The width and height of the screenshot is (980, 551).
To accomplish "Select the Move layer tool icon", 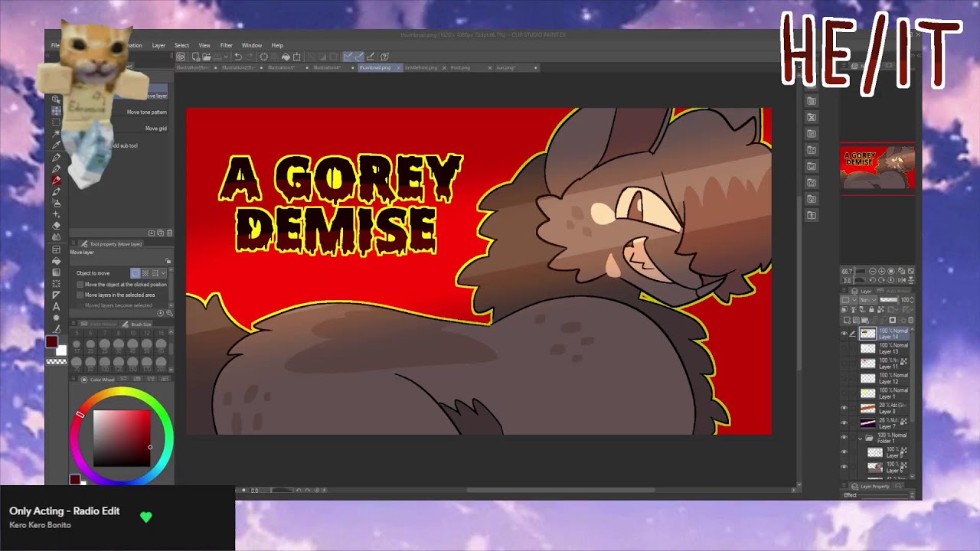I will click(x=56, y=111).
